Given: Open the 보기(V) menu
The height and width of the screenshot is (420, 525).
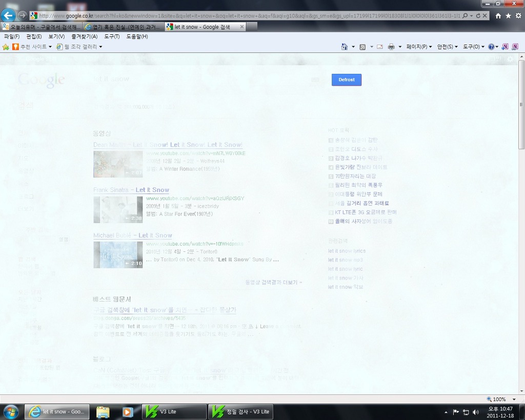Looking at the screenshot, I should click(56, 36).
